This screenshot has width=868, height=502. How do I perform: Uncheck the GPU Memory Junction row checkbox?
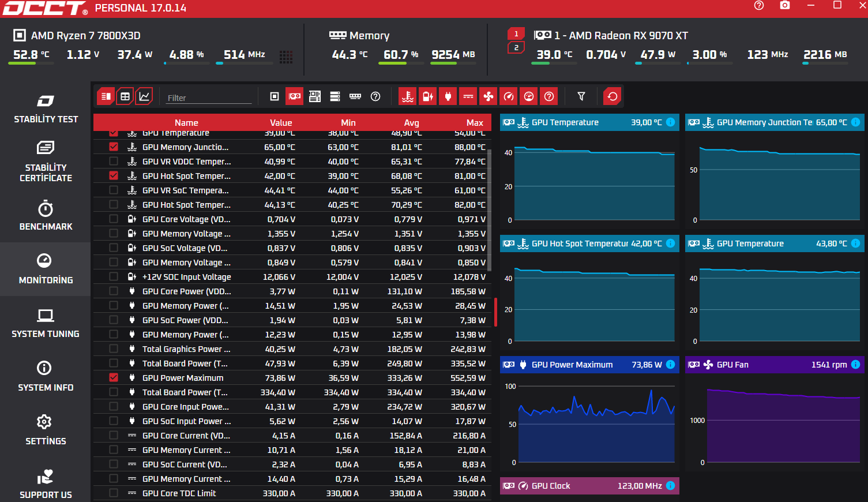click(x=114, y=147)
